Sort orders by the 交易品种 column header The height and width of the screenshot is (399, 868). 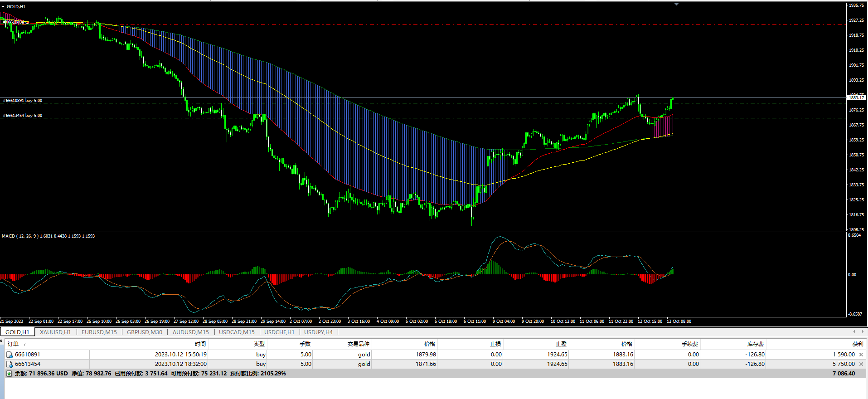(359, 344)
